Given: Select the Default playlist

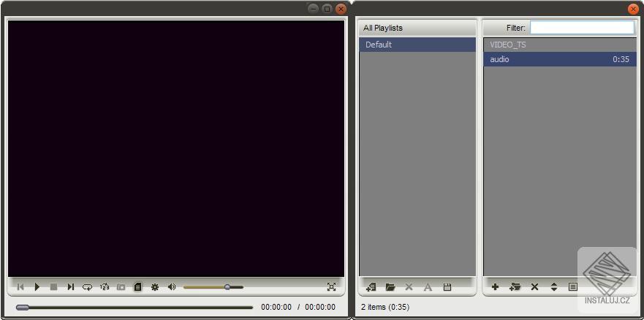Looking at the screenshot, I should [417, 45].
